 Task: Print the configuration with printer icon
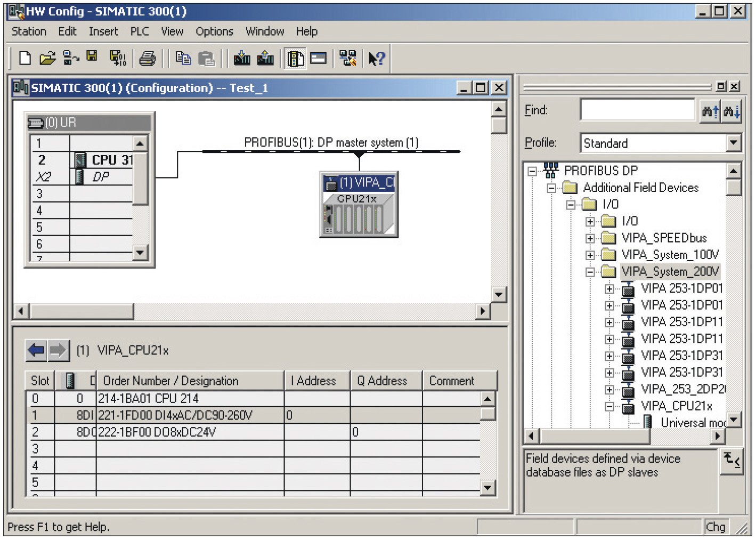tap(148, 59)
